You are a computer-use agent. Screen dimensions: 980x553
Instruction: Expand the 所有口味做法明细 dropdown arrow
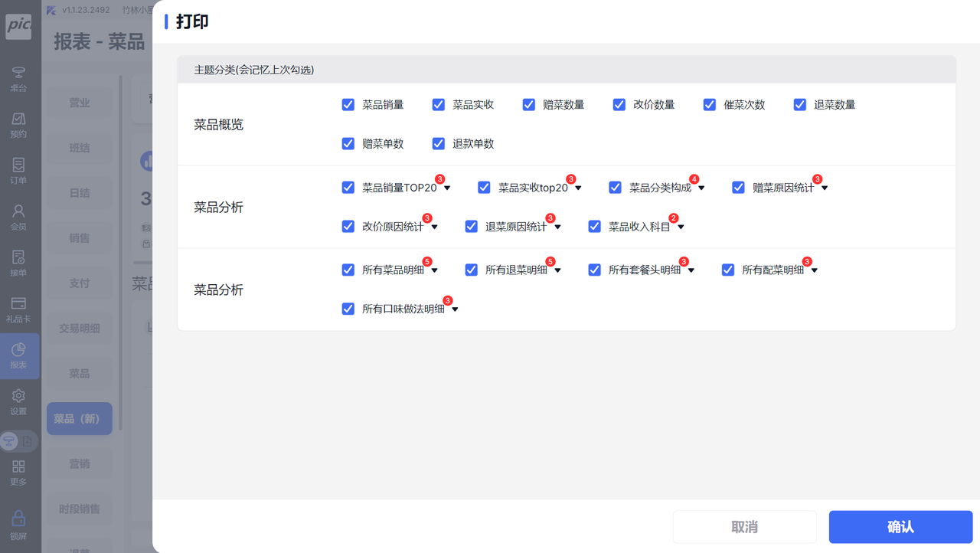[455, 310]
